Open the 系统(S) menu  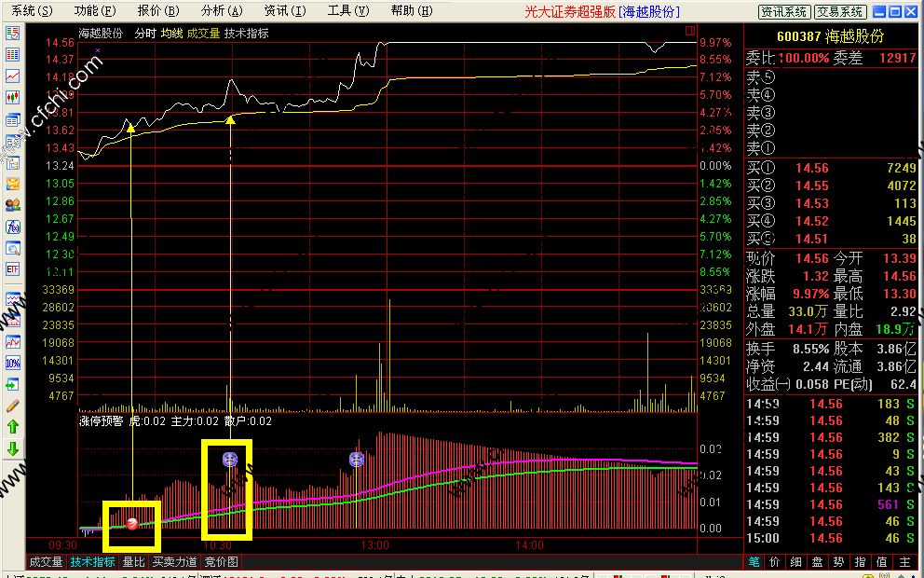[32, 11]
